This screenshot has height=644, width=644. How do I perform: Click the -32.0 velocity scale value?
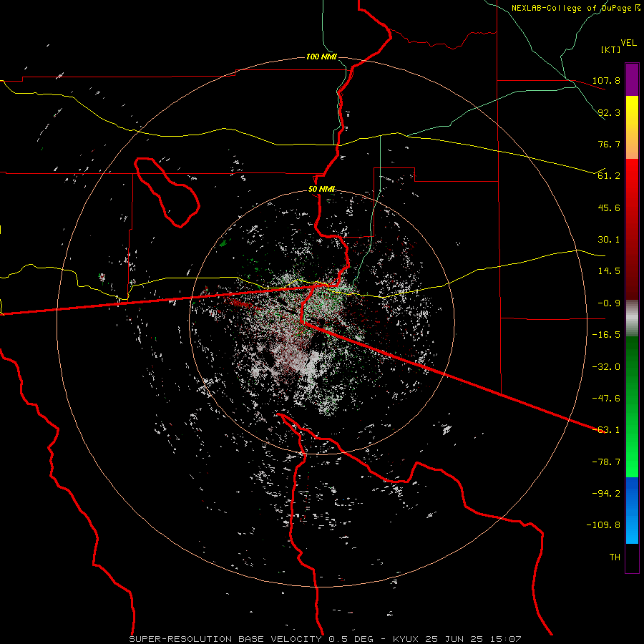606,367
